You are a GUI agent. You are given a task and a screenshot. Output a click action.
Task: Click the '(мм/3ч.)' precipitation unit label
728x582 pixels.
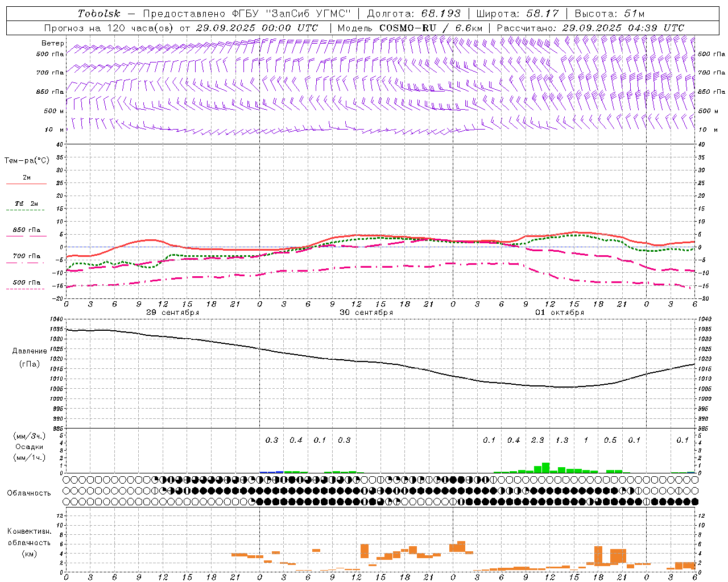tap(30, 436)
